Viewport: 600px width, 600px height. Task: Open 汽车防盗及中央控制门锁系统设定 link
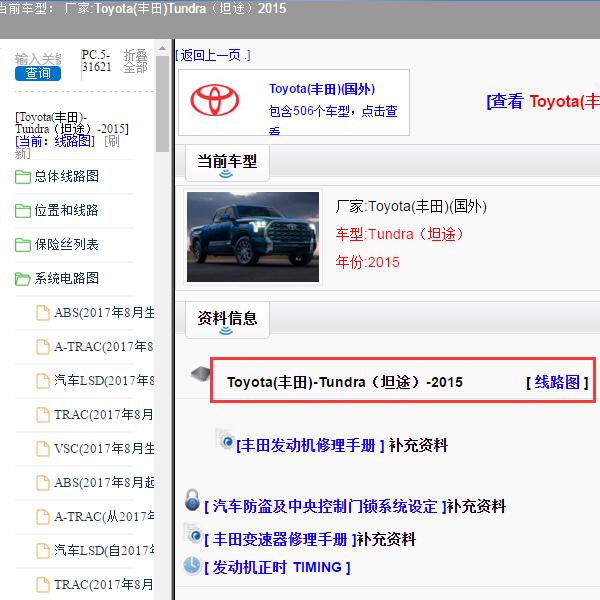[325, 507]
